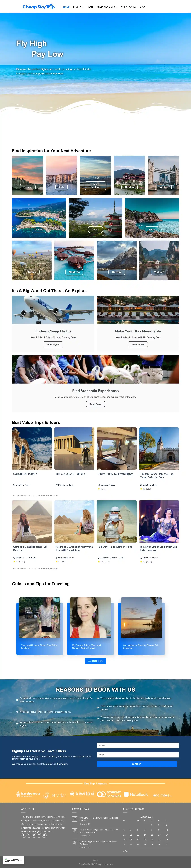Select the Maldives destination thumbnail
The height and width of the screenshot is (868, 191).
click(74, 260)
